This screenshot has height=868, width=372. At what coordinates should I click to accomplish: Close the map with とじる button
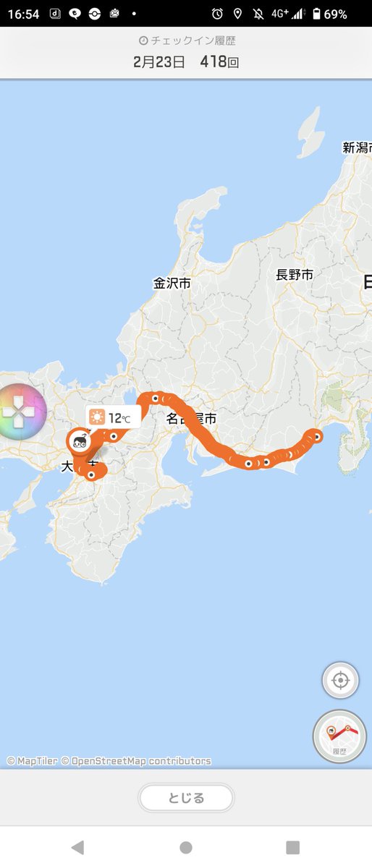point(186,798)
